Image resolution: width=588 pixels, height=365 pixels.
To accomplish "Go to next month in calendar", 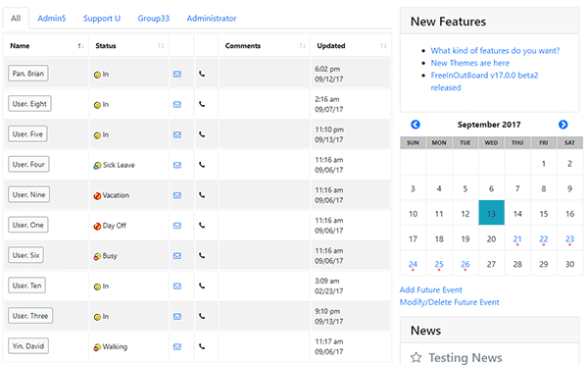I will point(563,125).
